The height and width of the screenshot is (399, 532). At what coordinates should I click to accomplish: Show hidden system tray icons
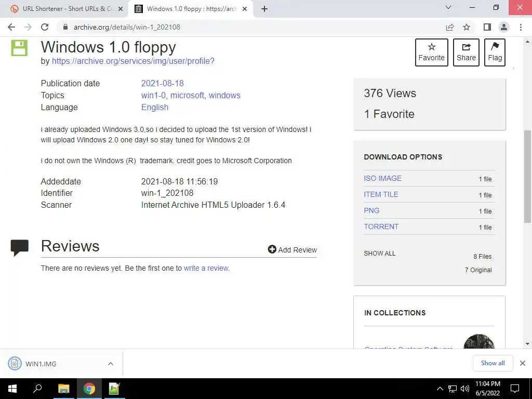pos(440,389)
